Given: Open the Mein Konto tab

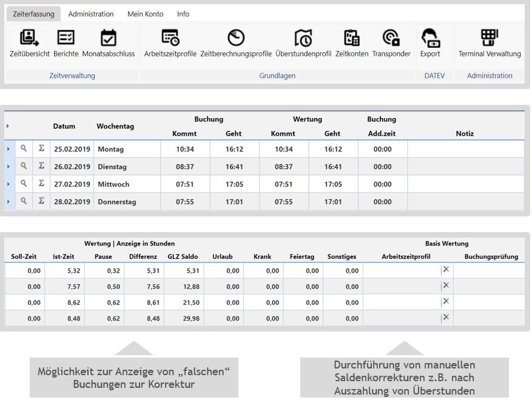Looking at the screenshot, I should point(145,14).
